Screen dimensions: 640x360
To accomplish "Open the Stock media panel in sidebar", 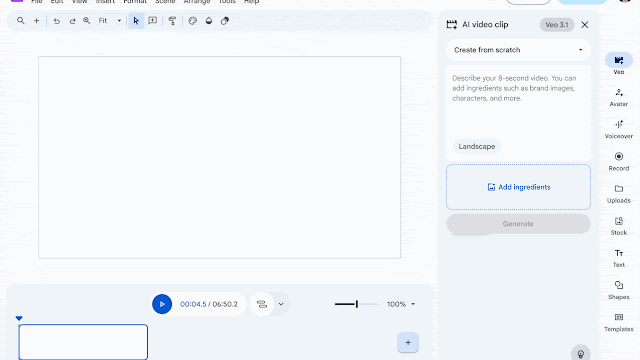I will 619,226.
